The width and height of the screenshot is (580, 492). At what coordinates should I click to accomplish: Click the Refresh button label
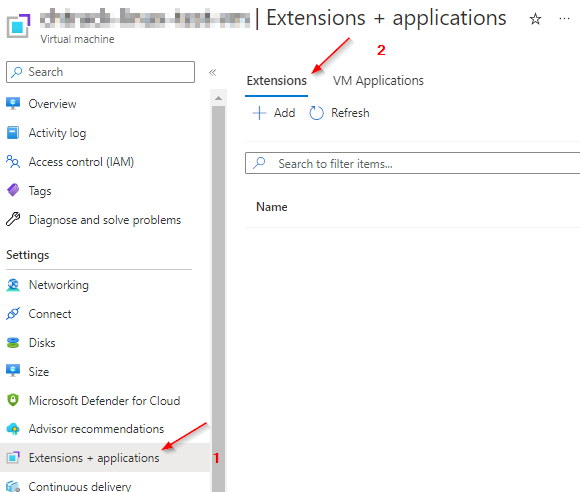(350, 113)
